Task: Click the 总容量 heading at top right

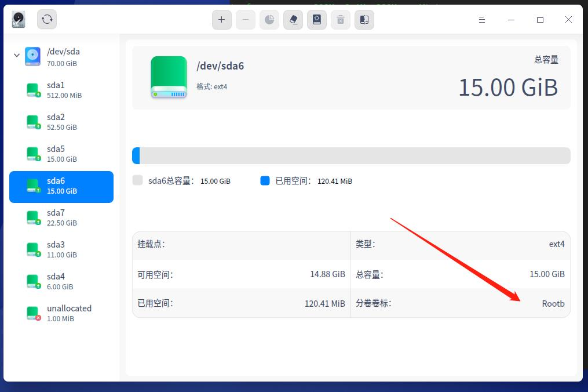Action: [x=546, y=60]
